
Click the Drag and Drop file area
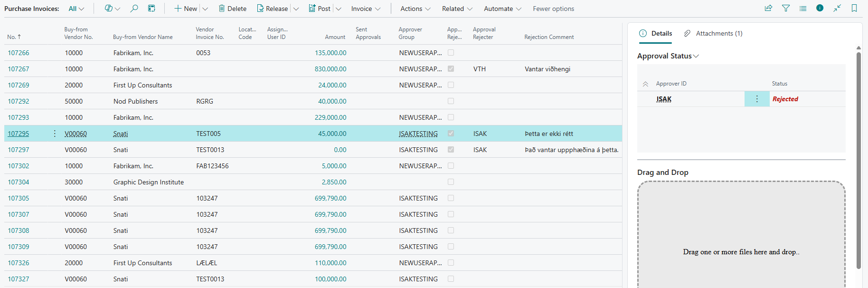coord(741,235)
